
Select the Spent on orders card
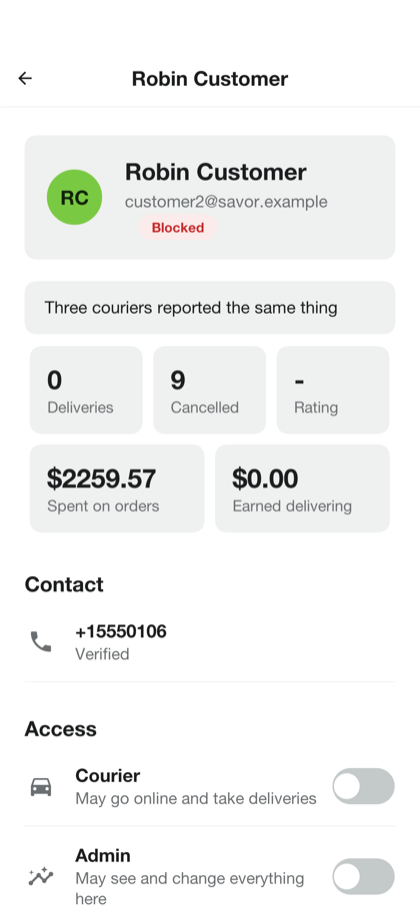[x=117, y=488]
